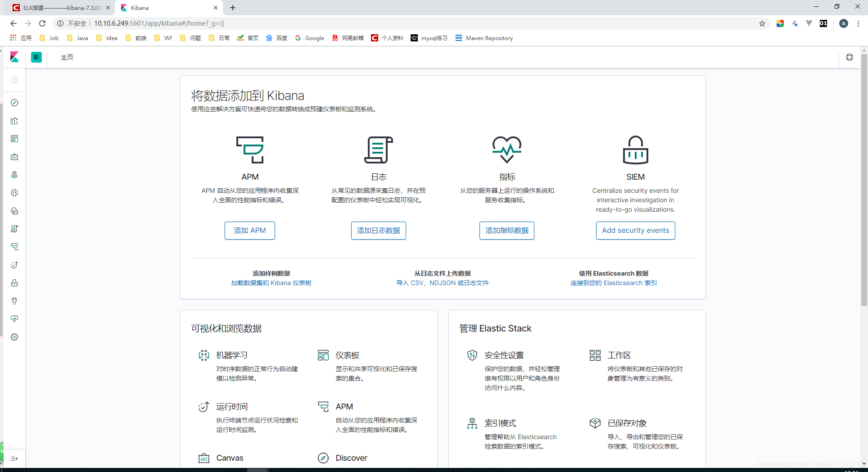Open the help menu icon in header

(850, 57)
